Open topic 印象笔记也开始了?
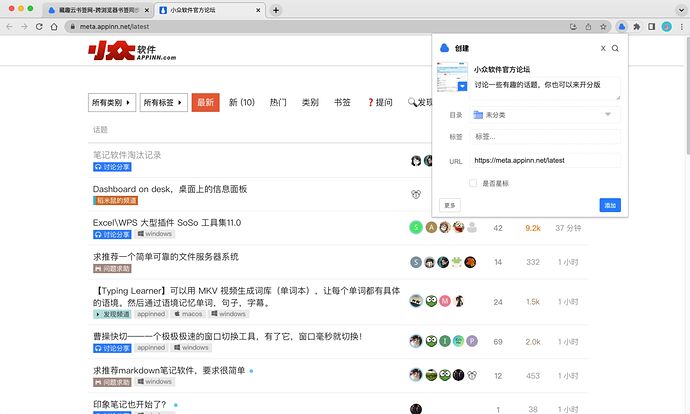This screenshot has width=690, height=414. [130, 404]
